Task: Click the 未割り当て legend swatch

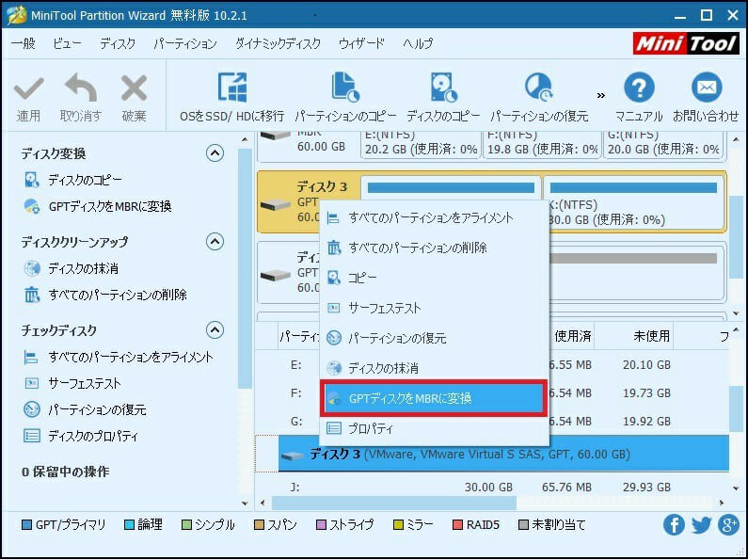Action: (x=523, y=526)
